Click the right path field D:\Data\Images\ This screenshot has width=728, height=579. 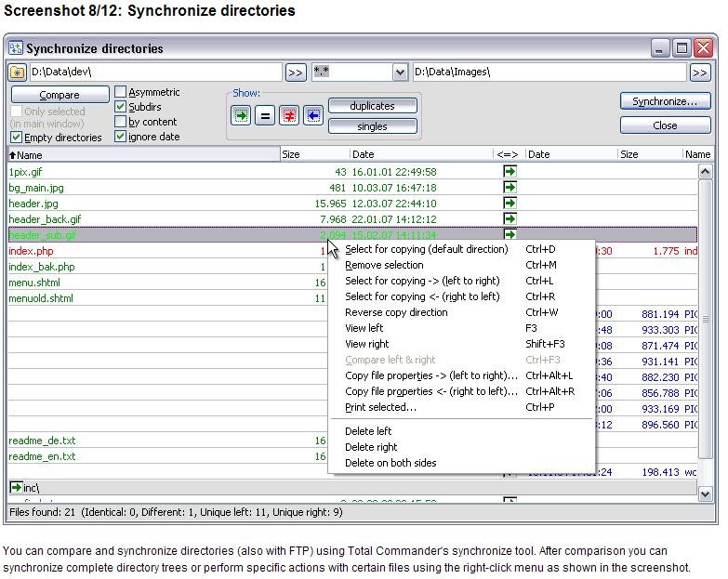[x=549, y=72]
